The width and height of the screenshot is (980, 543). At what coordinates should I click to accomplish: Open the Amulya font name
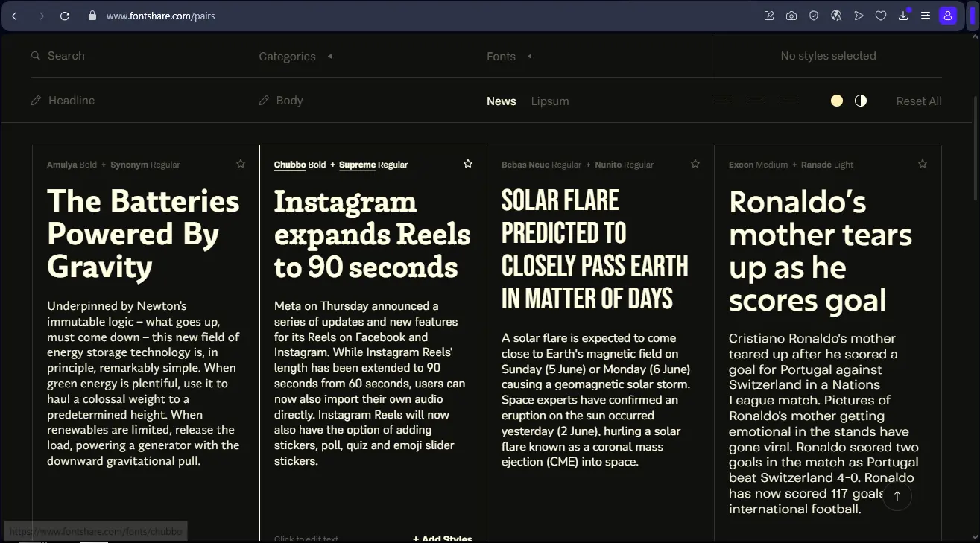click(62, 165)
